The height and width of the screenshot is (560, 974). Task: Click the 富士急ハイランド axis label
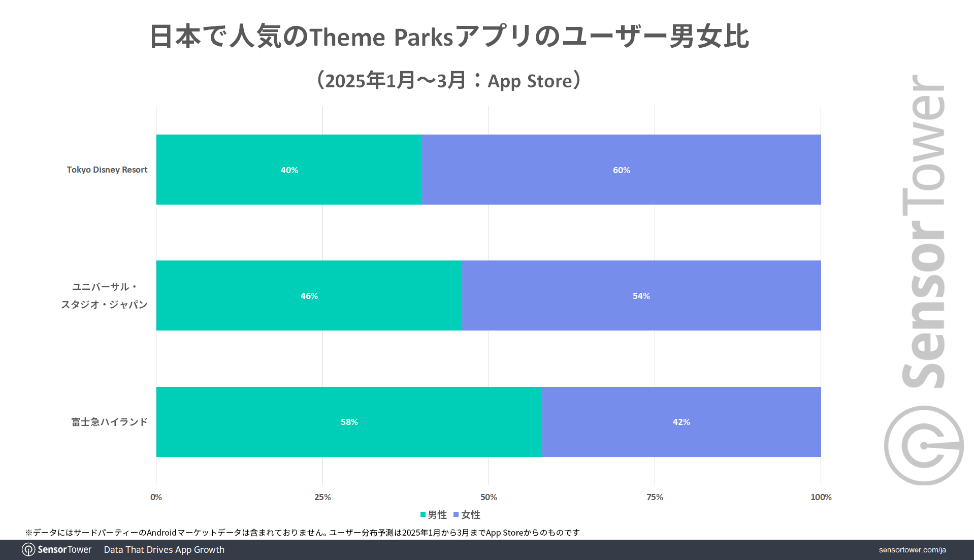tap(109, 422)
